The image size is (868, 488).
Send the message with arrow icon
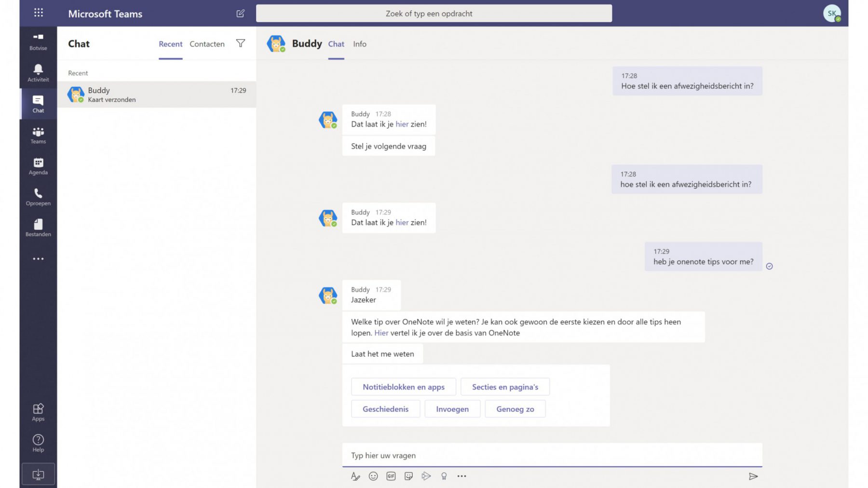click(x=753, y=476)
